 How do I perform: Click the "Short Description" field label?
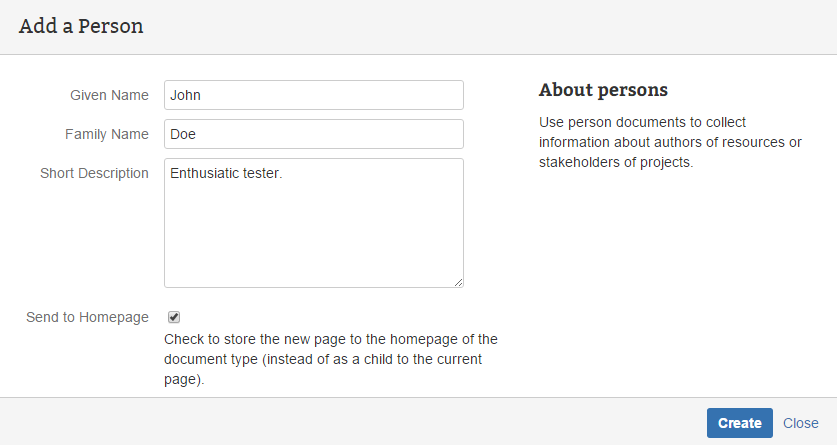click(94, 173)
